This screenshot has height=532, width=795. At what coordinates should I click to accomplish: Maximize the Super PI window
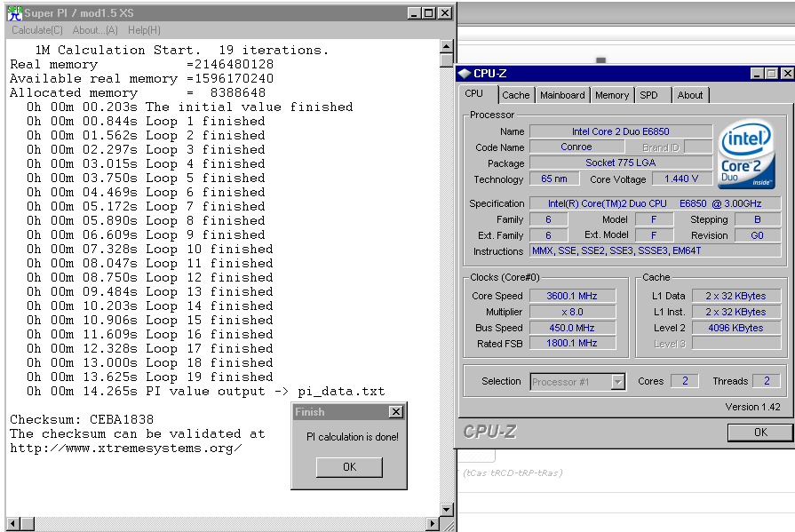(x=429, y=13)
